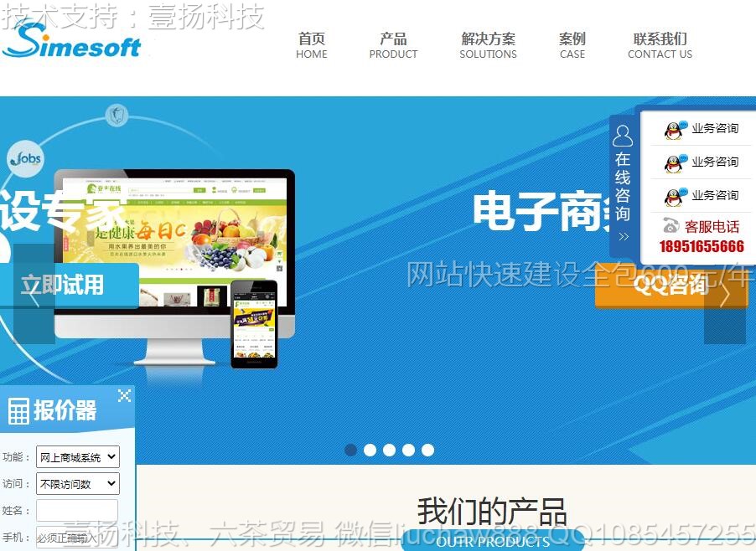
Task: Click the Simesoft logo
Action: point(72,40)
